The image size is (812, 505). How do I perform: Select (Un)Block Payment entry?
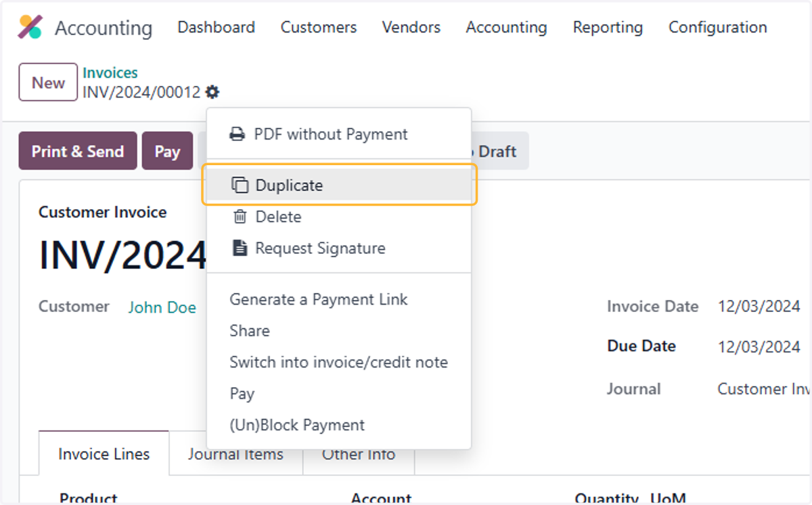click(x=339, y=425)
